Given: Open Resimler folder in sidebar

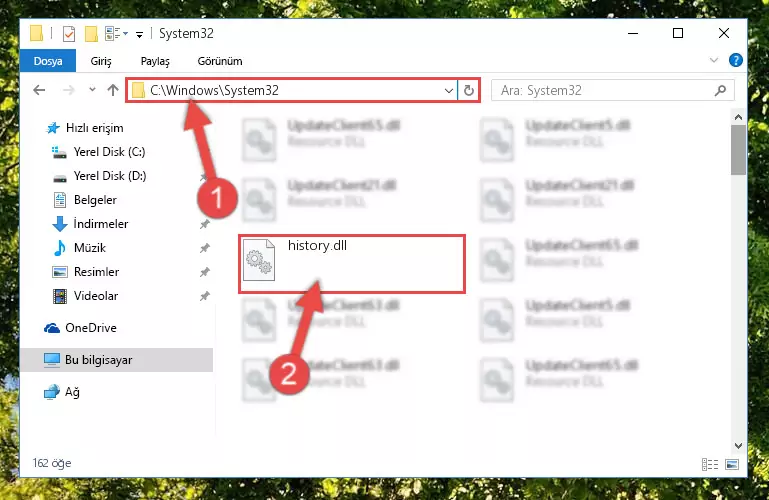Looking at the screenshot, I should (85, 272).
